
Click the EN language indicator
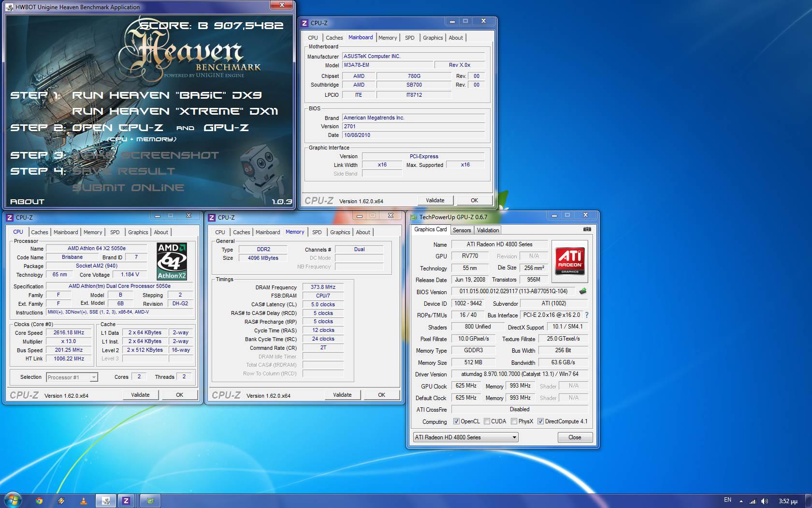tap(727, 500)
